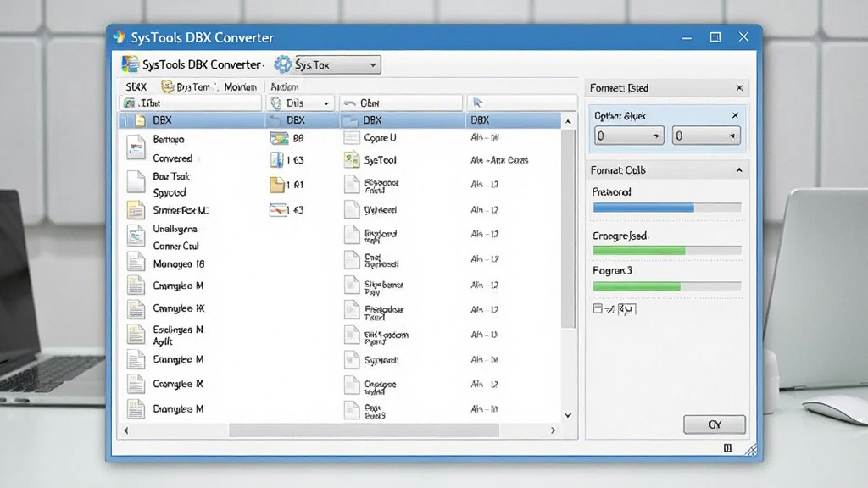Click the window resize grip
Image resolution: width=868 pixels, height=488 pixels.
[751, 449]
